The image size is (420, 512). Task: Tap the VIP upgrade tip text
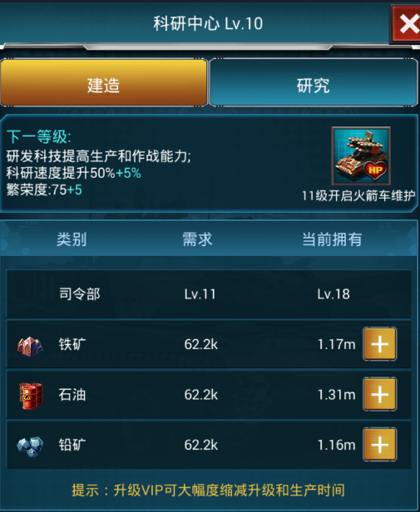point(208,490)
